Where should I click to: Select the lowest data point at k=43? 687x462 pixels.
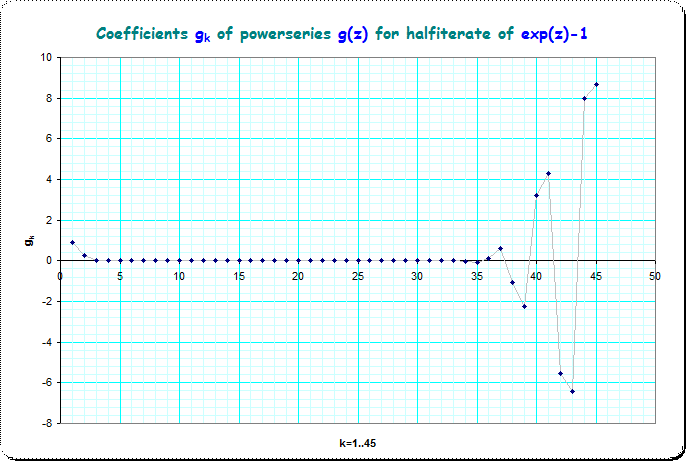pyautogui.click(x=572, y=391)
